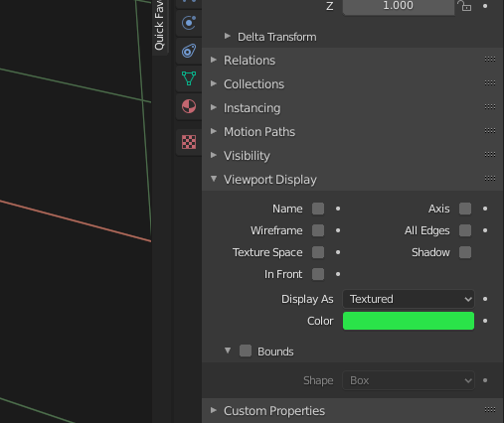Click animate dot beside Color swatch
This screenshot has width=504, height=423.
[x=485, y=321]
